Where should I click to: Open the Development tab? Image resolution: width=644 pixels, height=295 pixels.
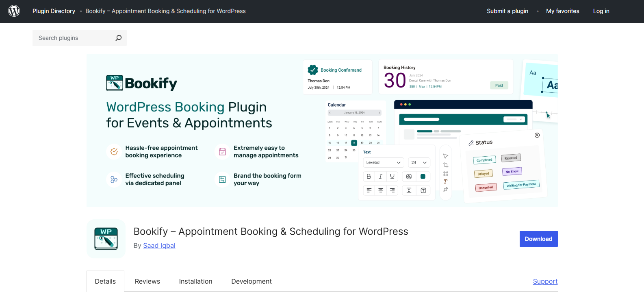[x=252, y=281]
